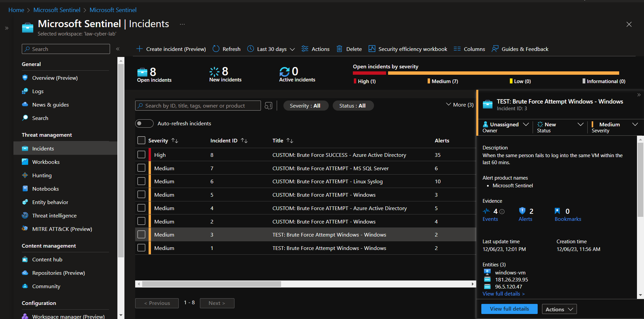Image resolution: width=644 pixels, height=319 pixels.
Task: Click the Logs icon in sidebar
Action: pos(25,91)
